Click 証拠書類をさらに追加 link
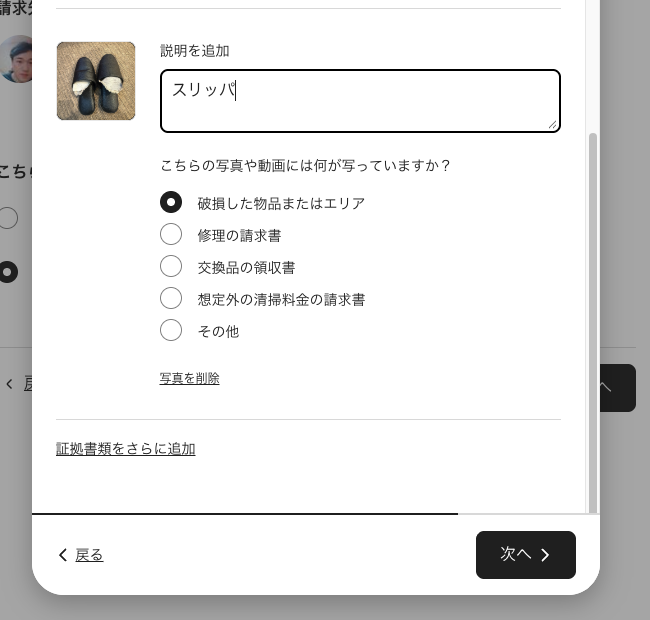This screenshot has height=620, width=650. click(x=125, y=449)
